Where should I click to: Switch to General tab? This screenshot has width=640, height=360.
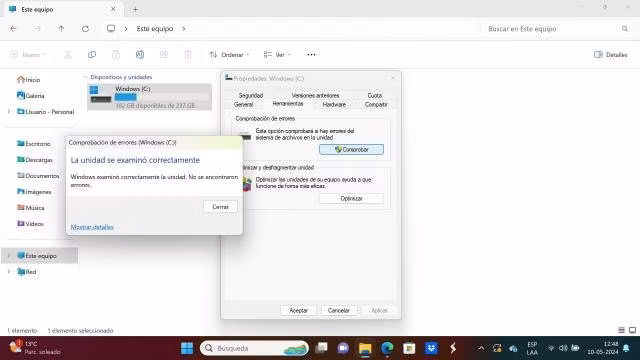(x=243, y=104)
